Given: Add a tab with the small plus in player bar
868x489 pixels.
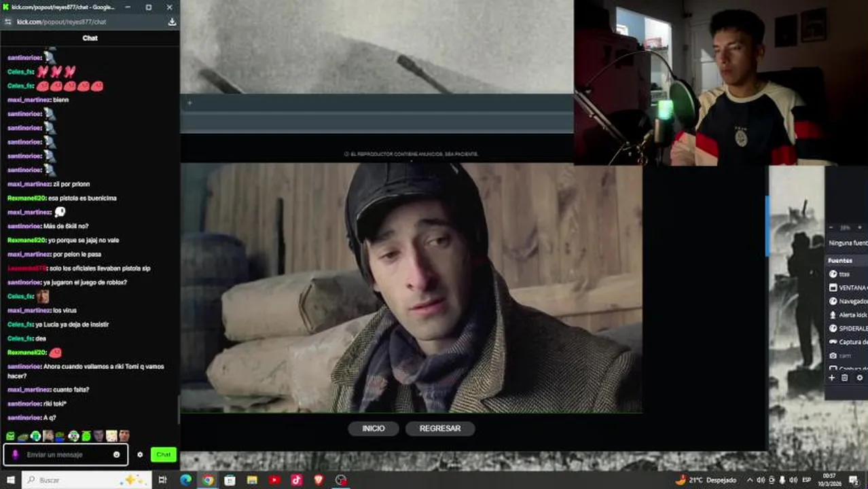Looking at the screenshot, I should point(189,103).
